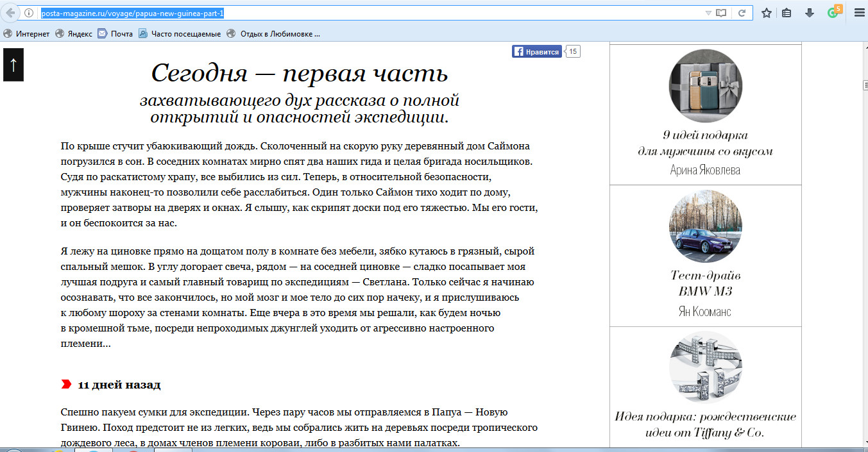Click the Интернет bookmark globe icon
Screen dimensions: 868x452
point(8,34)
